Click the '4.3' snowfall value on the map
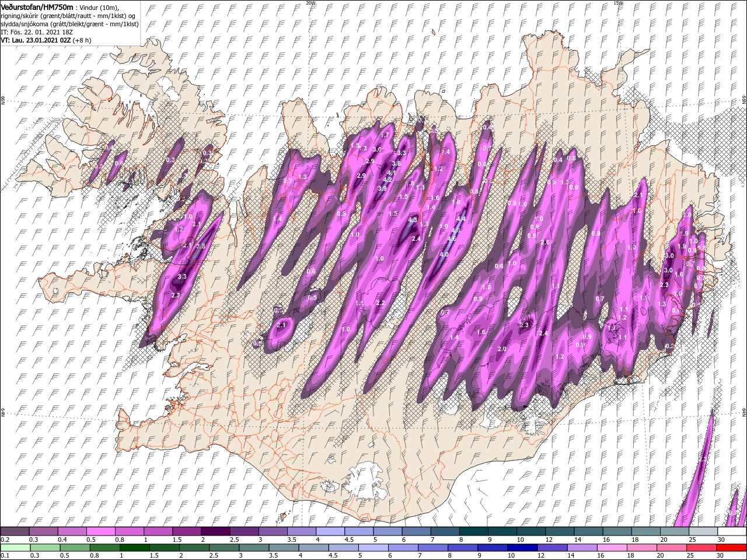Screen dimensions: 747x560 413,220
